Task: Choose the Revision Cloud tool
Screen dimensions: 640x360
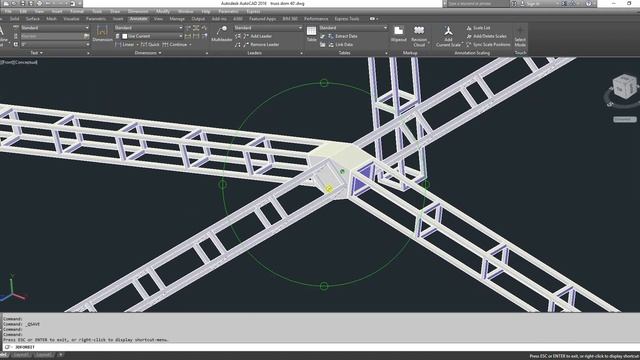Action: coord(419,36)
